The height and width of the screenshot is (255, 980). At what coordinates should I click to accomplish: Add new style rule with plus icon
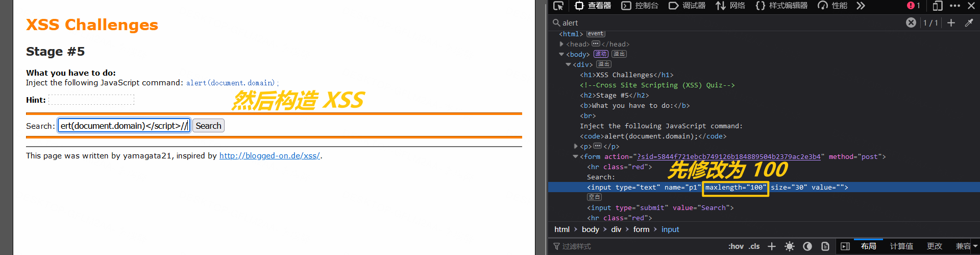coord(772,246)
